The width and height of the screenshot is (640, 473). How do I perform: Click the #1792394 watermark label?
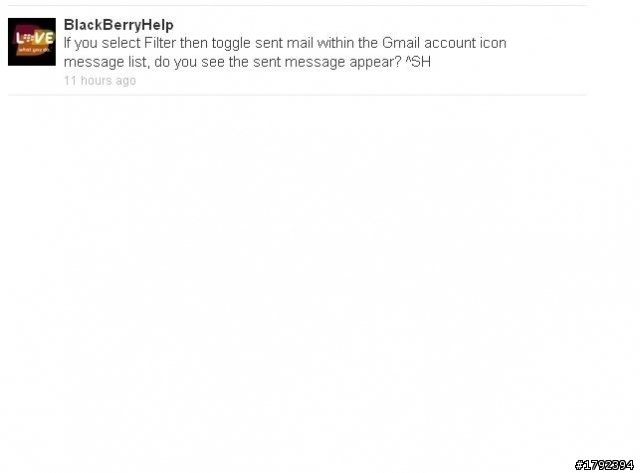(x=604, y=465)
